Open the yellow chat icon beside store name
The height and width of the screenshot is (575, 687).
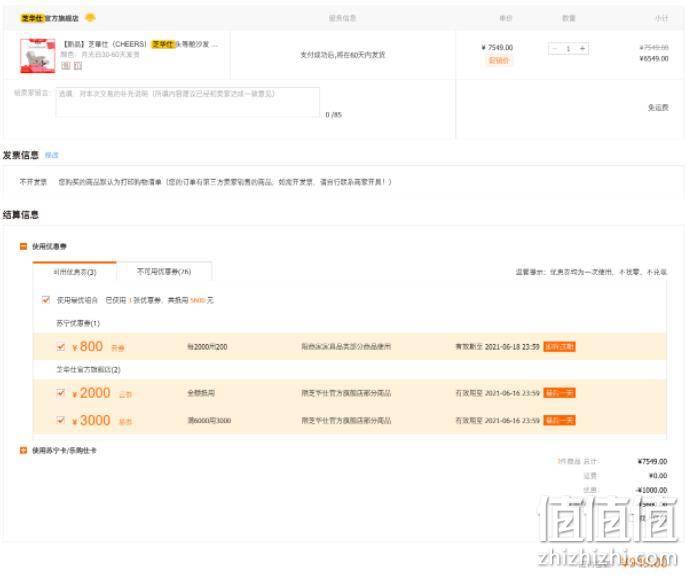coord(90,18)
